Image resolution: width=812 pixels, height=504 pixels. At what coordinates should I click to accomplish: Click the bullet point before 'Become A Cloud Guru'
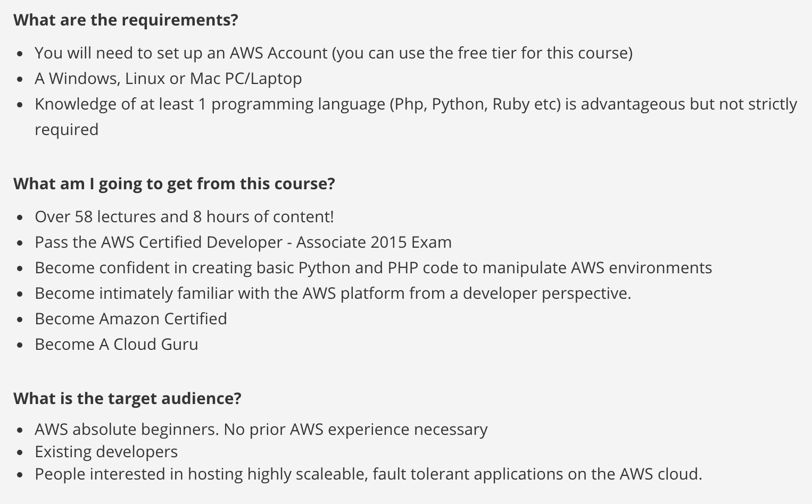[x=20, y=346]
